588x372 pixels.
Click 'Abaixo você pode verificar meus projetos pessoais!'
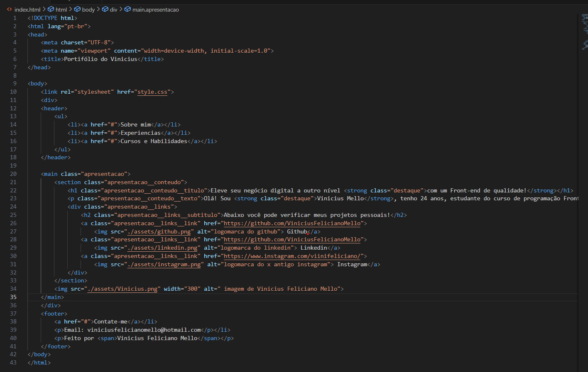click(x=307, y=215)
